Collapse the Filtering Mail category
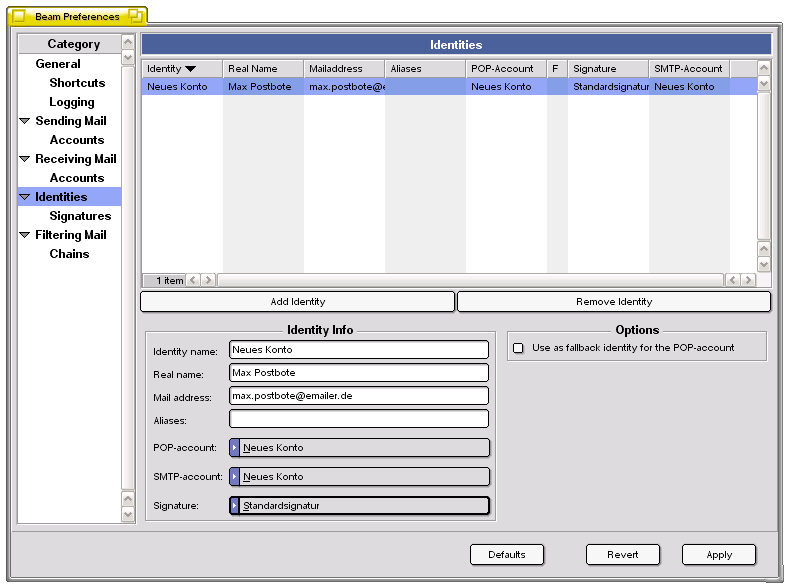788x585 pixels. click(25, 235)
